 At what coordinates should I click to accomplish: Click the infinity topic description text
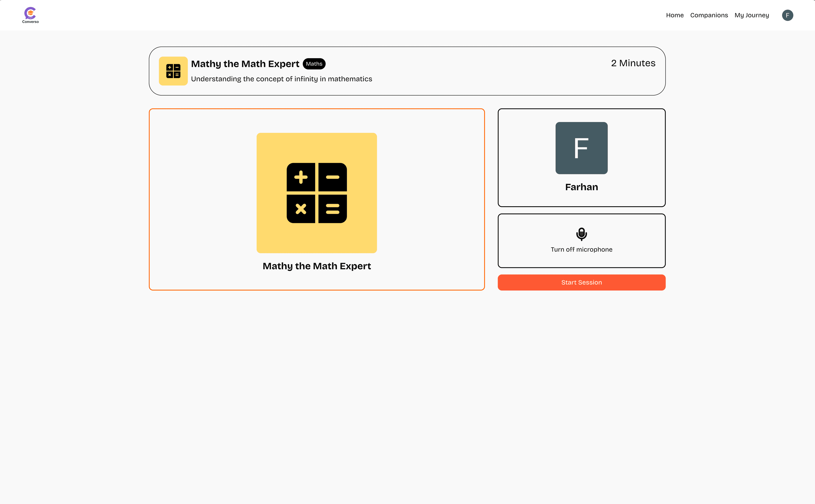[281, 79]
